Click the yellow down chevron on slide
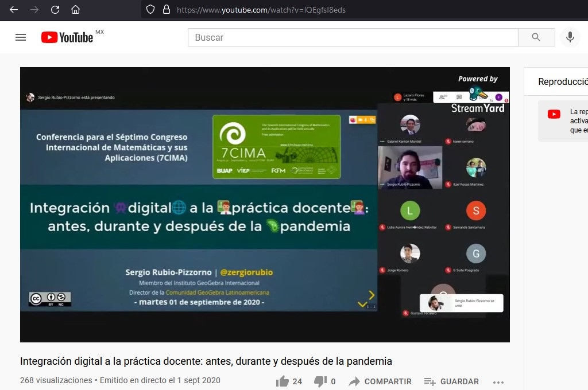Screen dimensions: 588x390 [362, 304]
